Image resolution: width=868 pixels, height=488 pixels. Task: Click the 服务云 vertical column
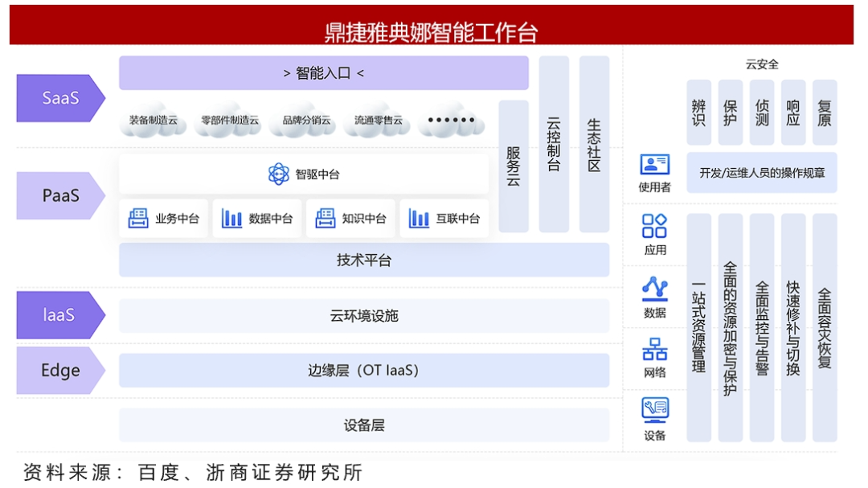(x=513, y=166)
